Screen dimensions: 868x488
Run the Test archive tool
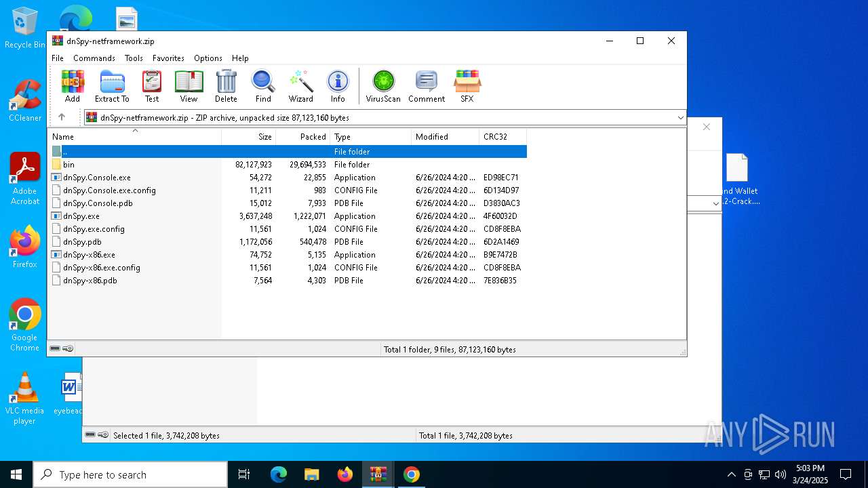(152, 86)
